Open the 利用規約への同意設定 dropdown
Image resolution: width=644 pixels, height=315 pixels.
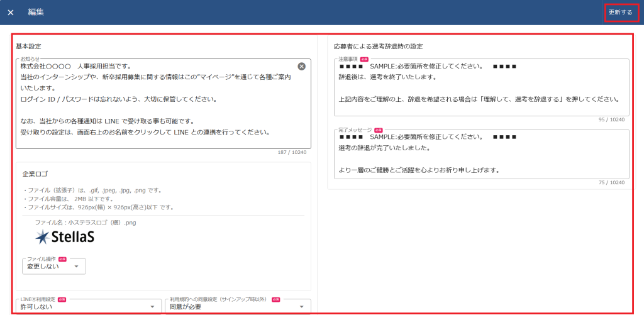[x=238, y=307]
